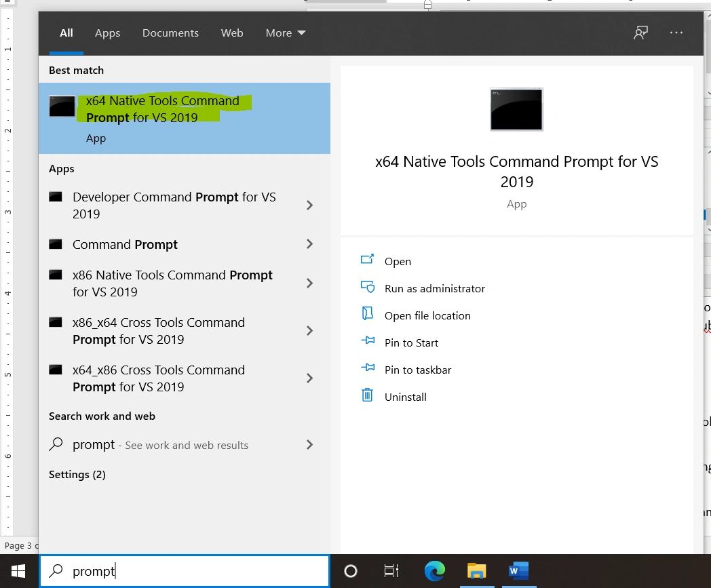The height and width of the screenshot is (588, 711).
Task: Open Microsoft Edge from the taskbar
Action: (434, 571)
